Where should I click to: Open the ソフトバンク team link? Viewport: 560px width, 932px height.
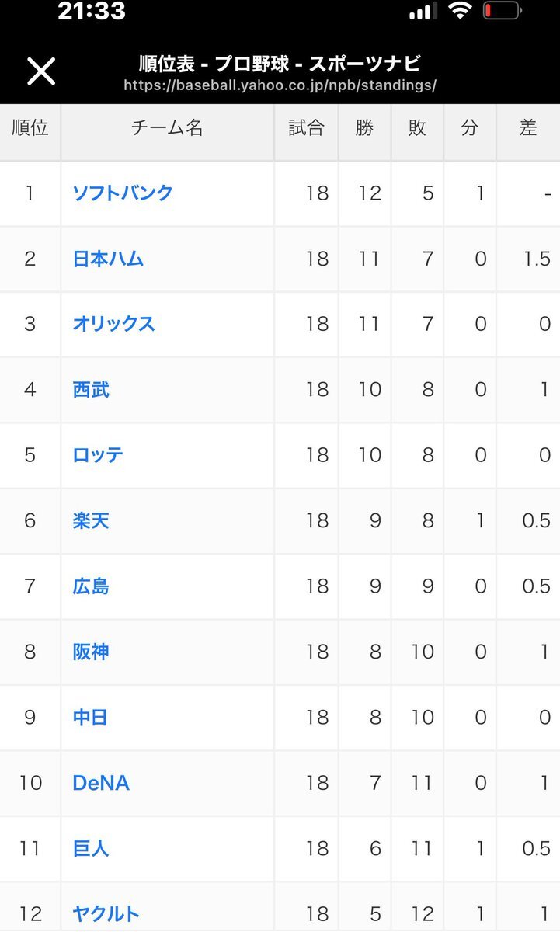(123, 193)
